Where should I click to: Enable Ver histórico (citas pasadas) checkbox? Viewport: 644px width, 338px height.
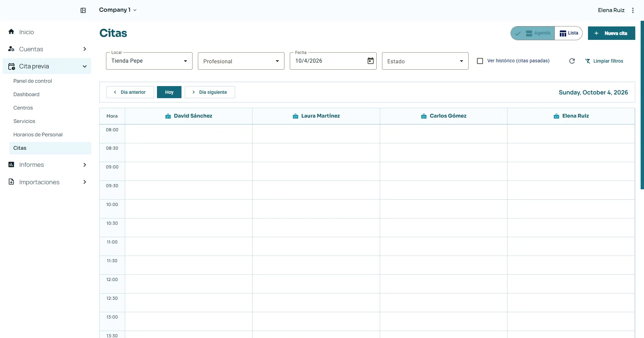(480, 61)
